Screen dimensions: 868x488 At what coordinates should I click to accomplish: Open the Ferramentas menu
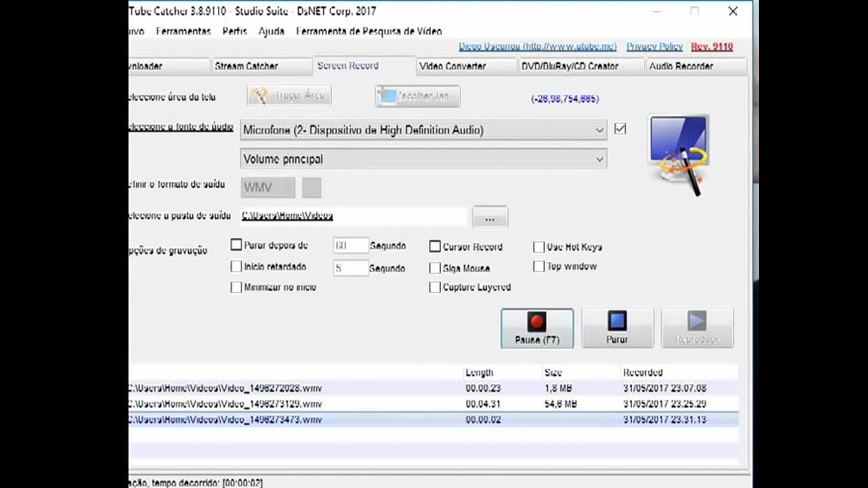183,31
